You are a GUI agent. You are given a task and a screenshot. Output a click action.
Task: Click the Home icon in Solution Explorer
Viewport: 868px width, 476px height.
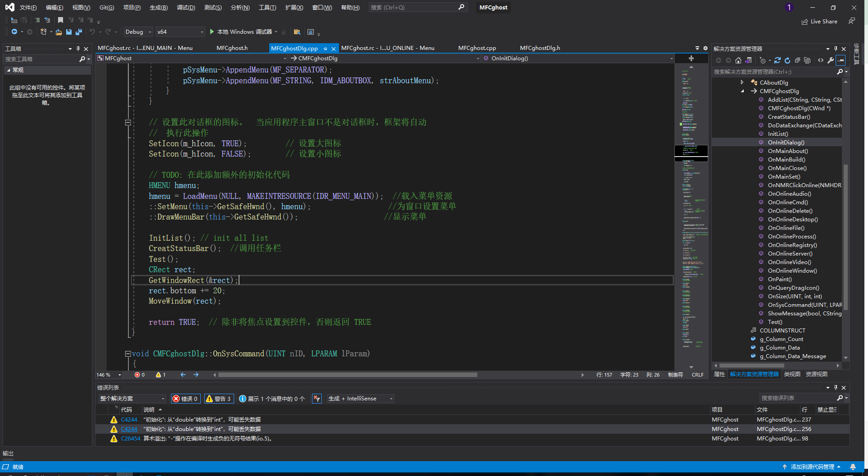(738, 60)
